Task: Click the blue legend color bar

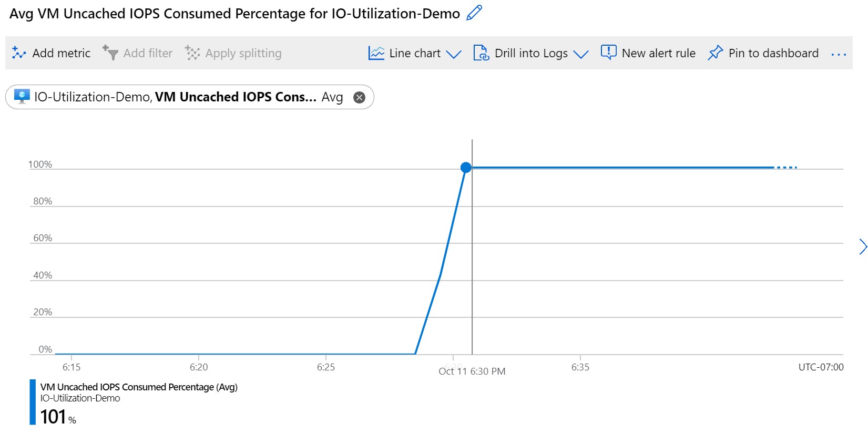Action: pyautogui.click(x=33, y=402)
